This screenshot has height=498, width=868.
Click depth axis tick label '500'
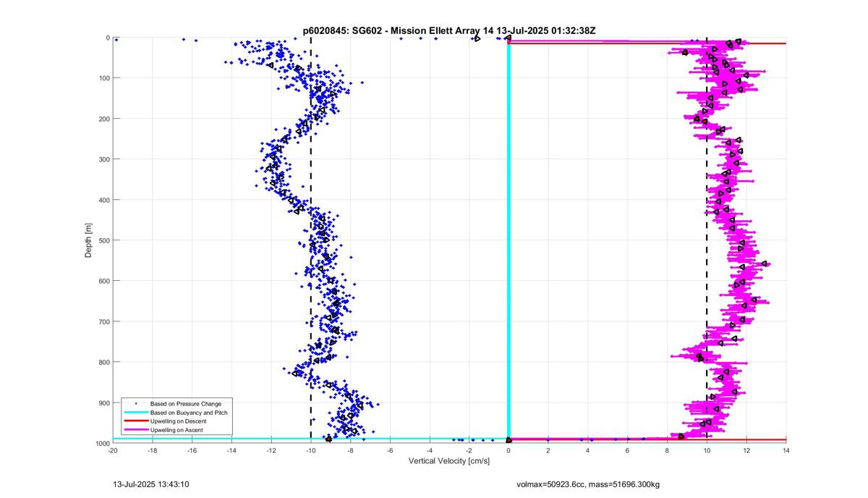click(103, 240)
